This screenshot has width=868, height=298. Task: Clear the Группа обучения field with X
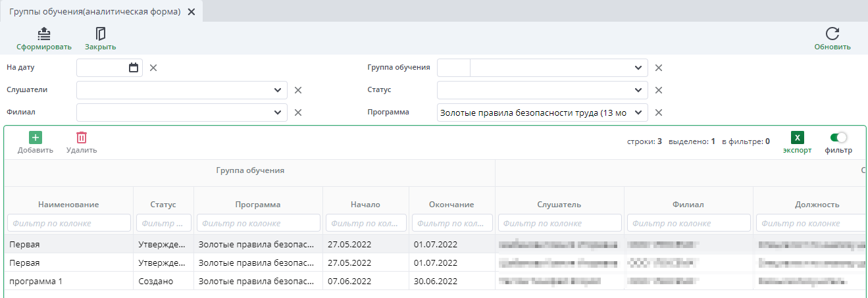(659, 68)
